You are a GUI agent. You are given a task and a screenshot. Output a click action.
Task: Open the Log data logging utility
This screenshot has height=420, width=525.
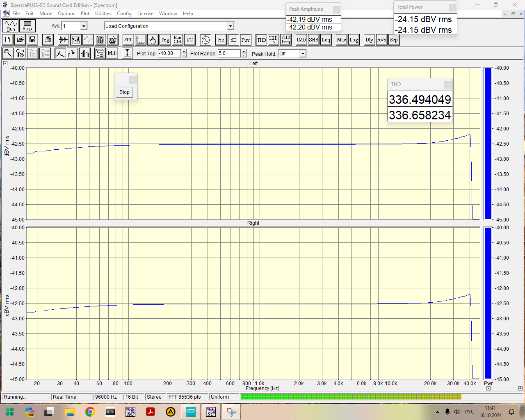coord(354,40)
